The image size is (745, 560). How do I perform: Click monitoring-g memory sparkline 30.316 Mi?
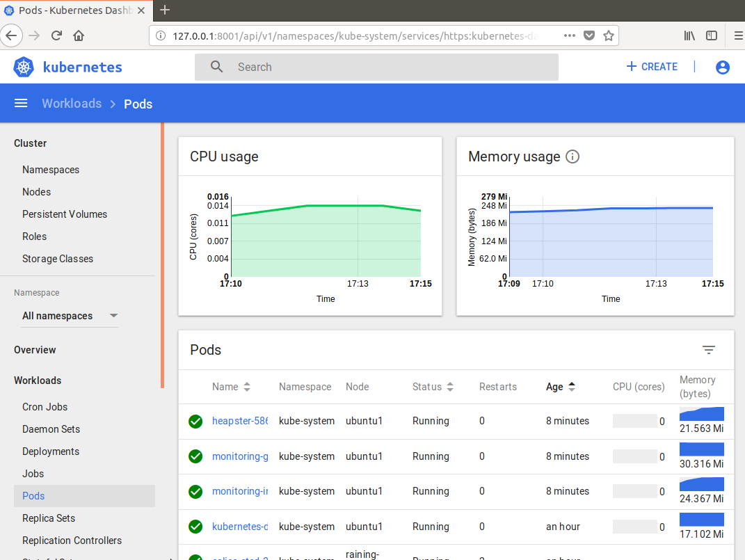[x=702, y=449]
